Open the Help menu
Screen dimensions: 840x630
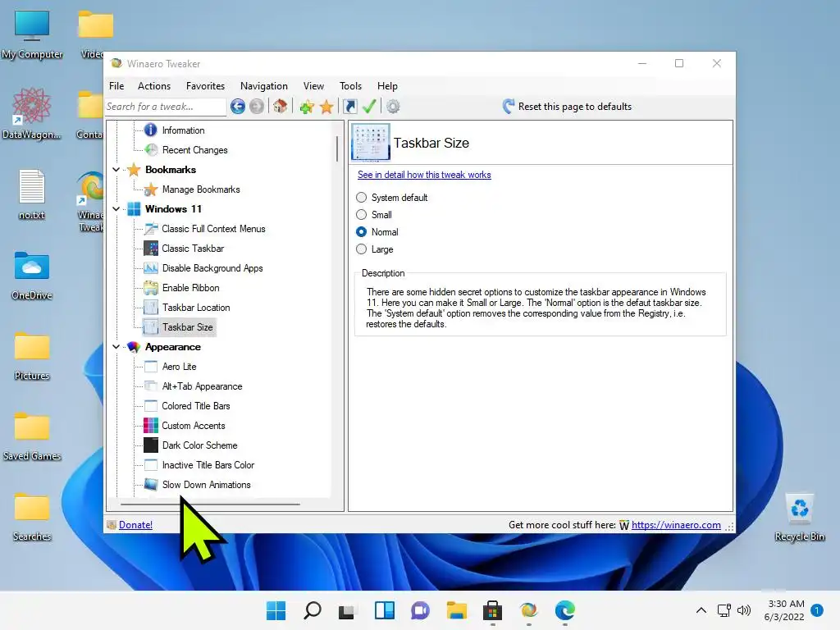[x=387, y=85]
